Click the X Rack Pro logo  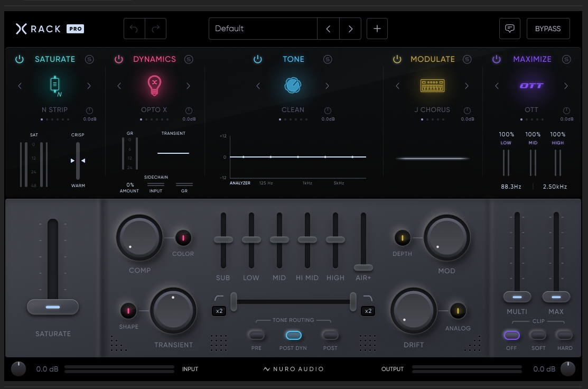(x=50, y=29)
